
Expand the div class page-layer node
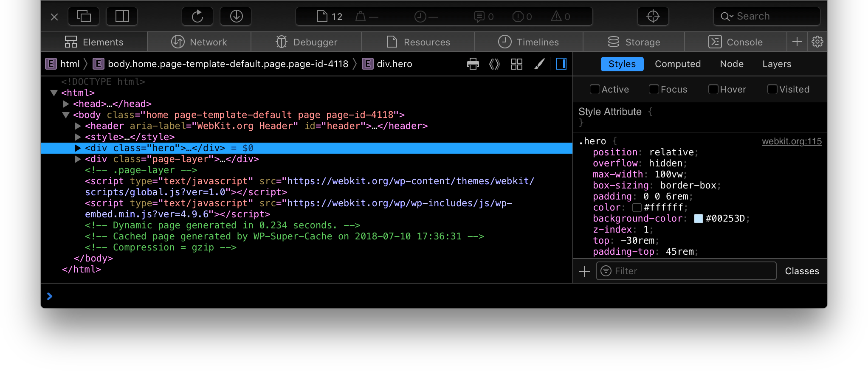(x=78, y=159)
